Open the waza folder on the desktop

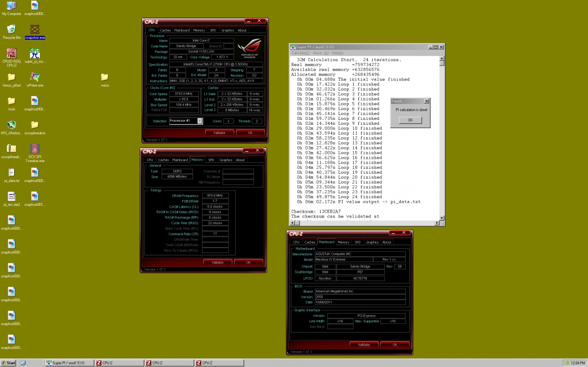(x=104, y=78)
